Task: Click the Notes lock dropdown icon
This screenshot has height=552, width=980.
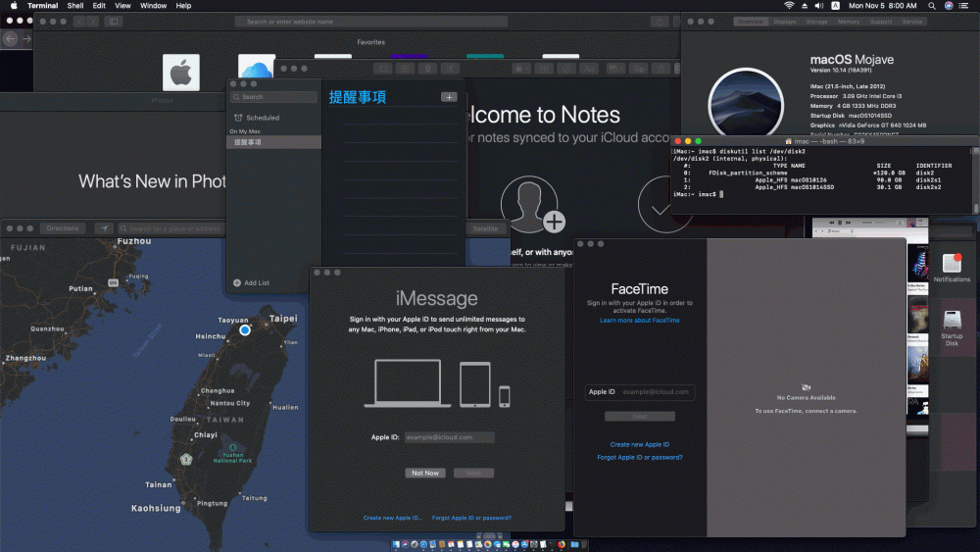Action: pyautogui.click(x=520, y=69)
